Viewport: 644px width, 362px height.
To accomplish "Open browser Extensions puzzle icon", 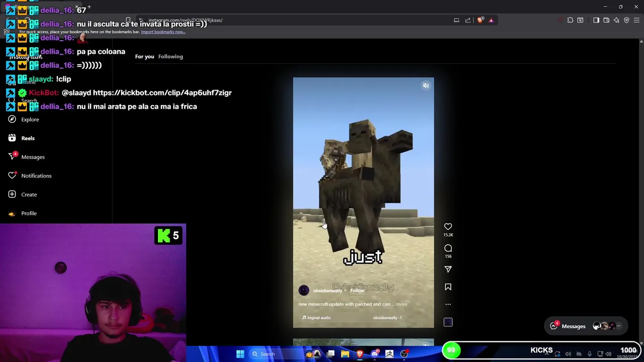I will click(570, 20).
